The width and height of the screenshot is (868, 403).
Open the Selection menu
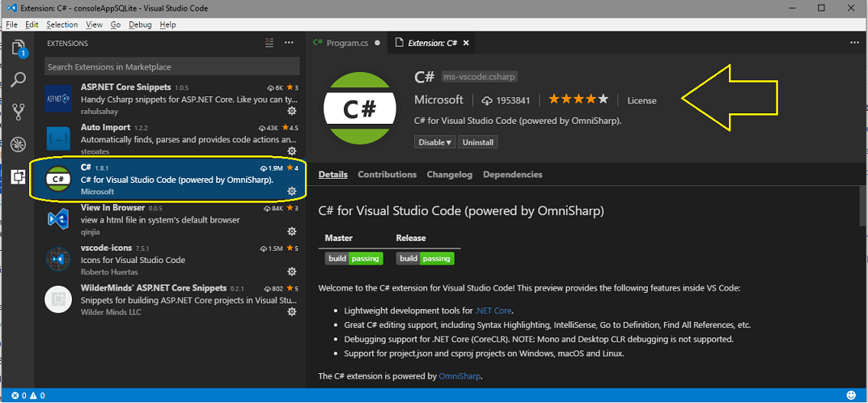pyautogui.click(x=62, y=25)
